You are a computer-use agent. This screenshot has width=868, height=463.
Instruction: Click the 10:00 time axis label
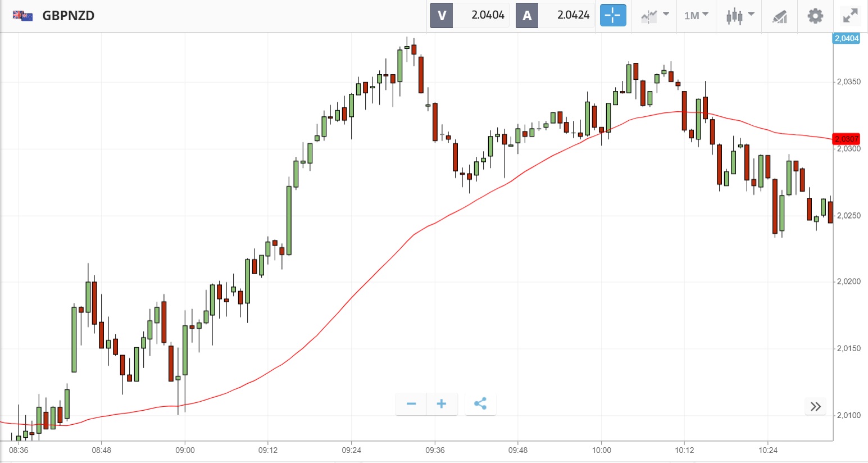point(601,450)
